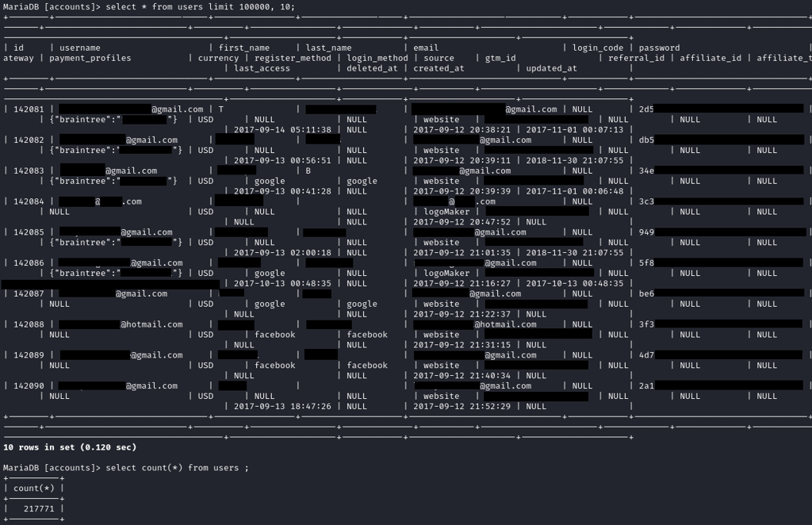Click the password prefix '4d7'
The image size is (812, 525).
click(646, 355)
